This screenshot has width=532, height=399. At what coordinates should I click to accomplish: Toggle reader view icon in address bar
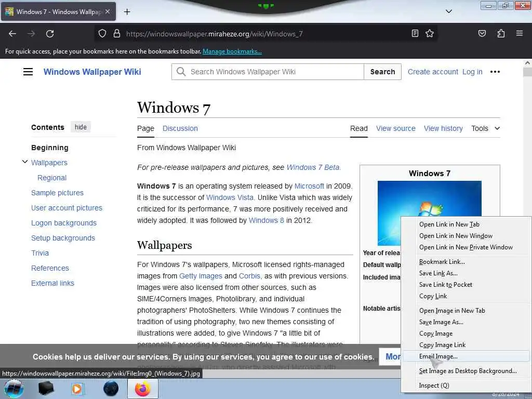[415, 33]
